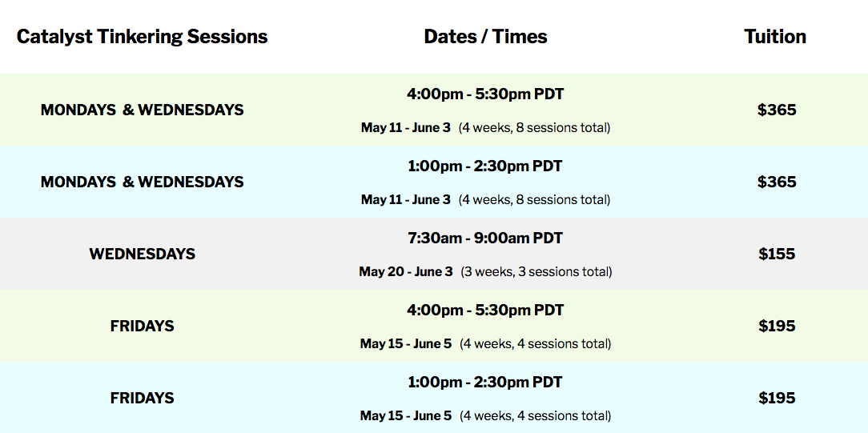This screenshot has width=868, height=433.
Task: Click the $155 tuition price
Action: click(x=777, y=254)
